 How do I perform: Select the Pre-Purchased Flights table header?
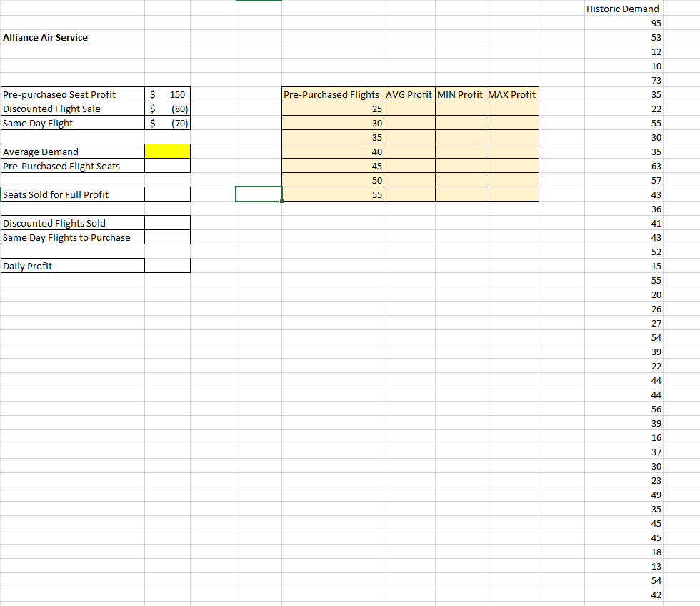click(x=332, y=94)
